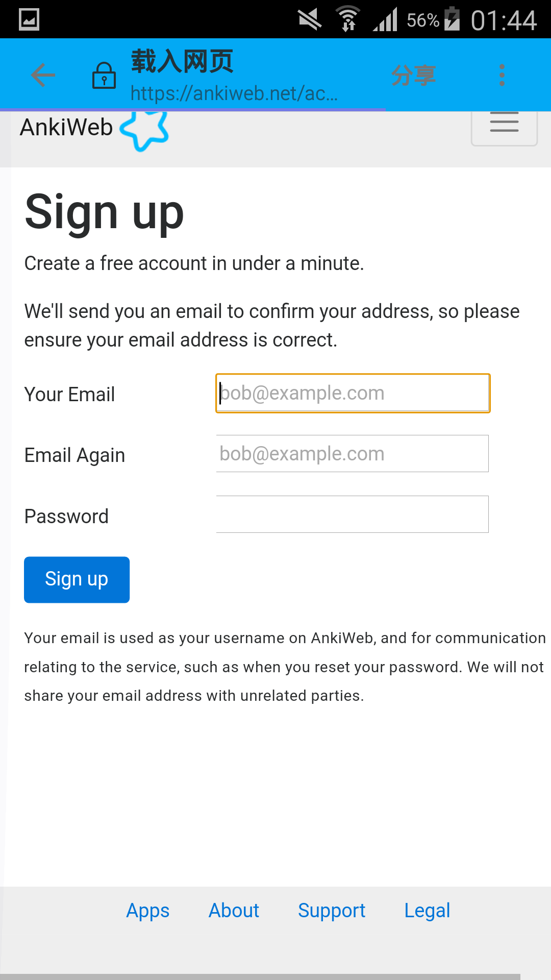
Task: Open the Legal footer link
Action: coord(427,911)
